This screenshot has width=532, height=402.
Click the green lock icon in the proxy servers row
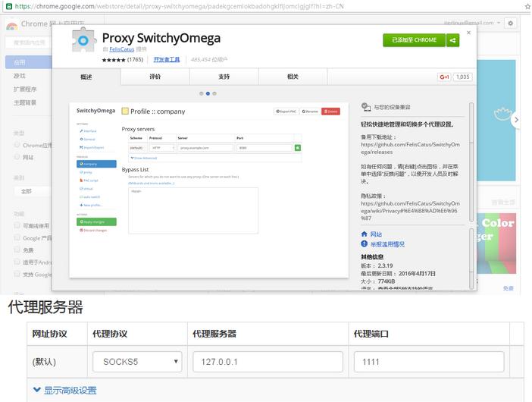pos(298,148)
